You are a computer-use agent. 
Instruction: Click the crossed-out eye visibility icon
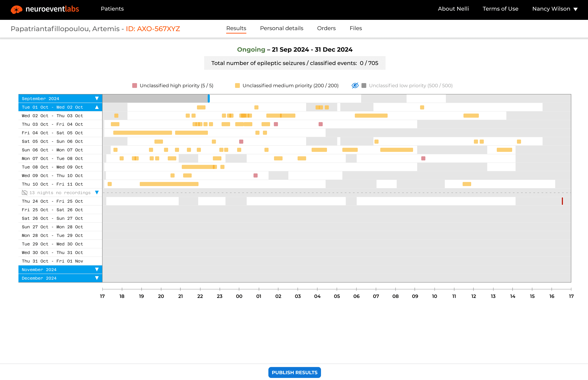[x=355, y=86]
